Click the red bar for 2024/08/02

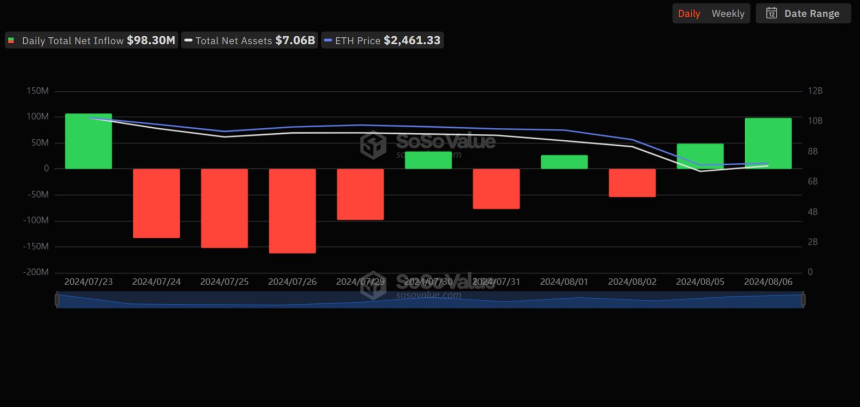(x=632, y=183)
